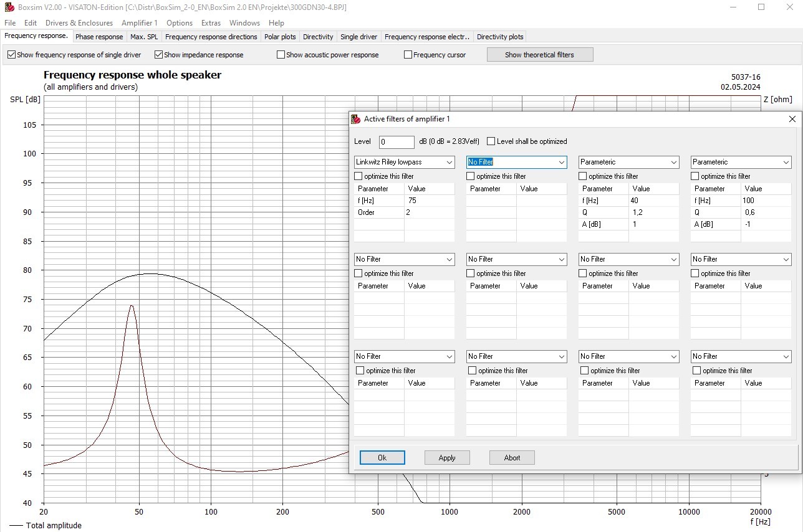Open the Amplifier 1 menu
Screen dimensions: 803x532
pyautogui.click(x=139, y=23)
